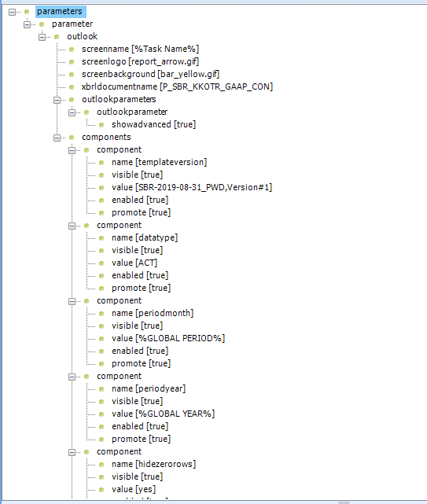This screenshot has height=504, width=427.
Task: Collapse the outlookparameters node
Action: pos(57,101)
